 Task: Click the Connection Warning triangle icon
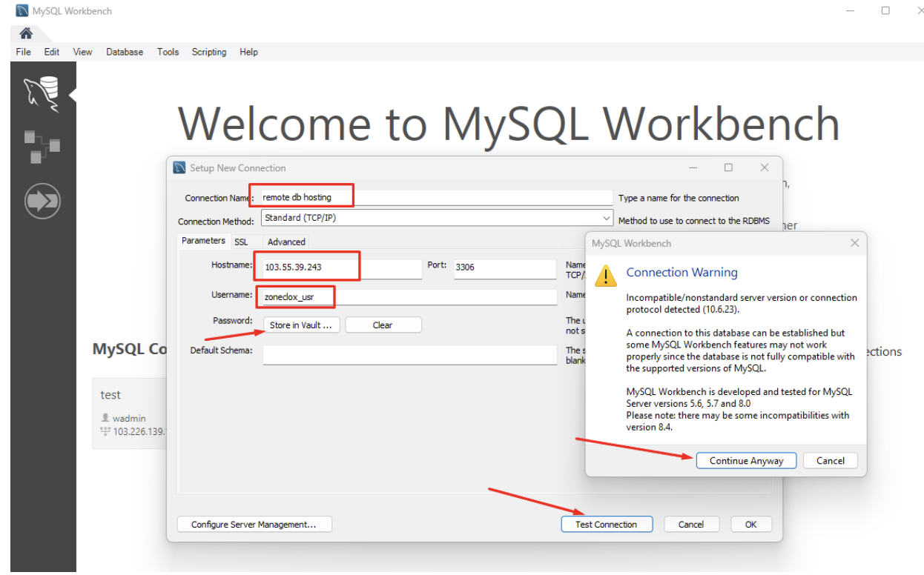(x=606, y=276)
